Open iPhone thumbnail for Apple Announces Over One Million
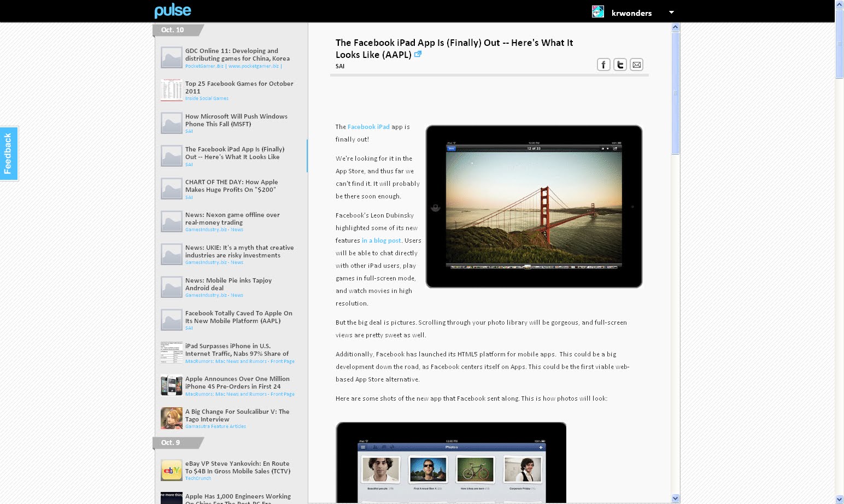Screen dimensions: 844x504 [172, 385]
